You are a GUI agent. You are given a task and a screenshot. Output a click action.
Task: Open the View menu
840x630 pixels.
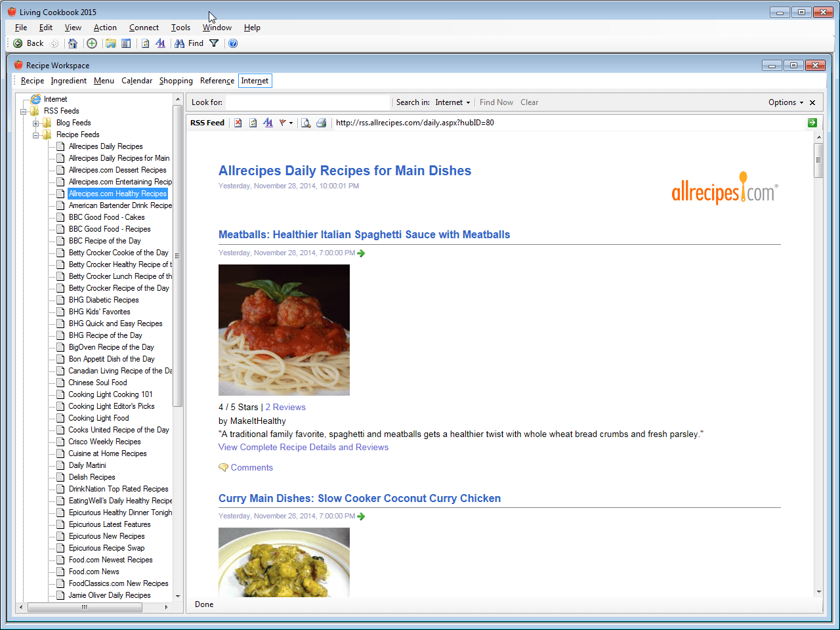click(x=73, y=28)
